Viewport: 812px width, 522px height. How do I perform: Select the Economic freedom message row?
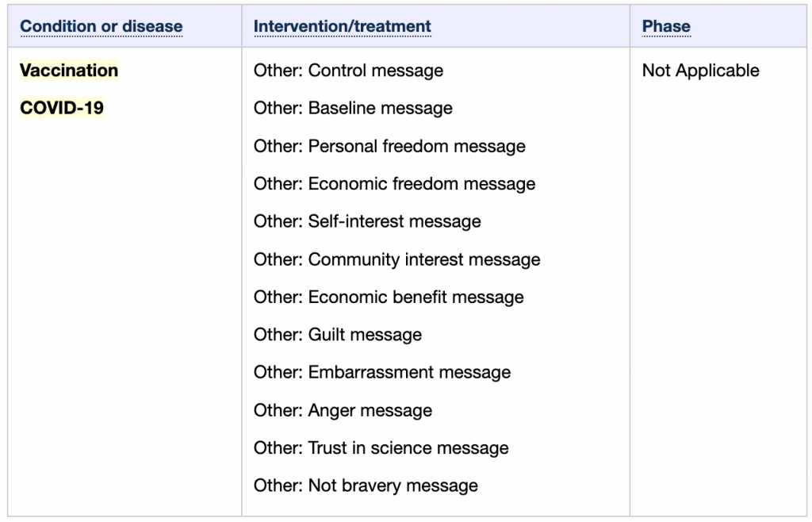395,184
